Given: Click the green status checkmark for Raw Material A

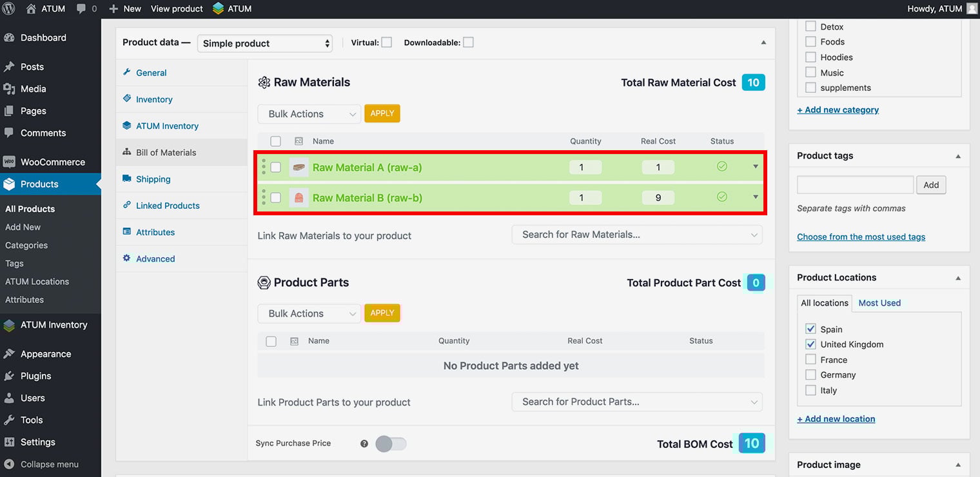Looking at the screenshot, I should 722,167.
